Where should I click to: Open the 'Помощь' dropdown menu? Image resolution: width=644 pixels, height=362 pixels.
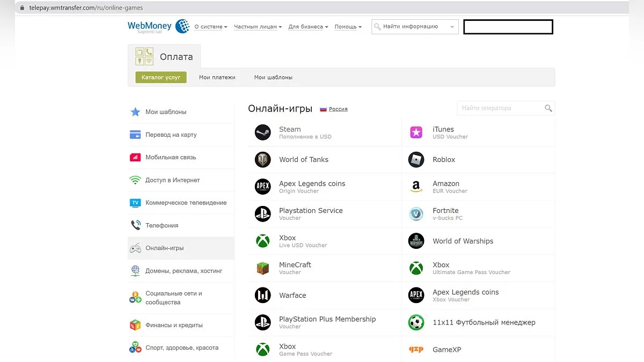pyautogui.click(x=348, y=27)
